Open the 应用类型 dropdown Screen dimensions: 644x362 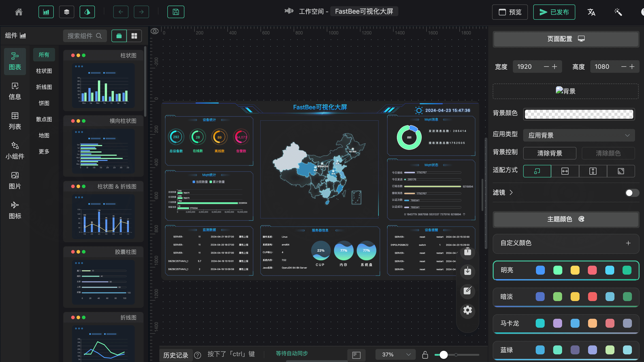(x=579, y=136)
